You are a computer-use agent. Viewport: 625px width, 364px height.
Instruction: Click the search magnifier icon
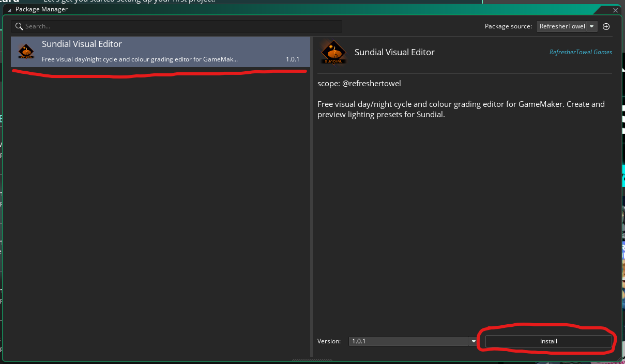[19, 26]
